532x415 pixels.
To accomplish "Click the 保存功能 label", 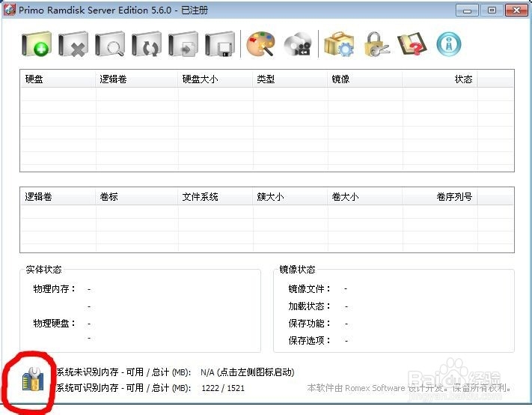I will click(309, 324).
